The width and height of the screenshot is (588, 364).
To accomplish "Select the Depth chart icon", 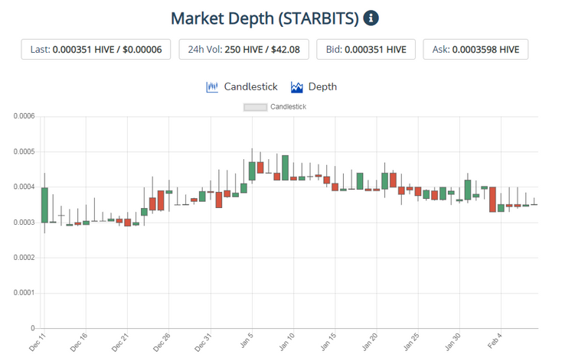I will pos(296,87).
